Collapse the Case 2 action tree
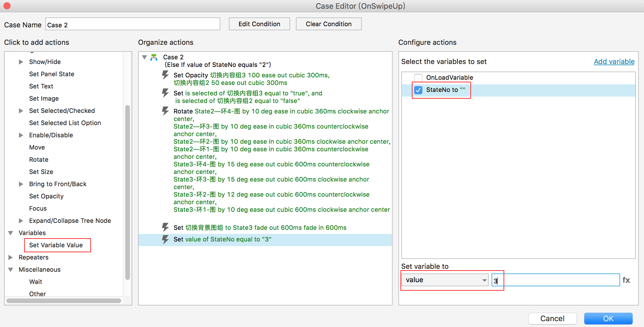 click(144, 57)
